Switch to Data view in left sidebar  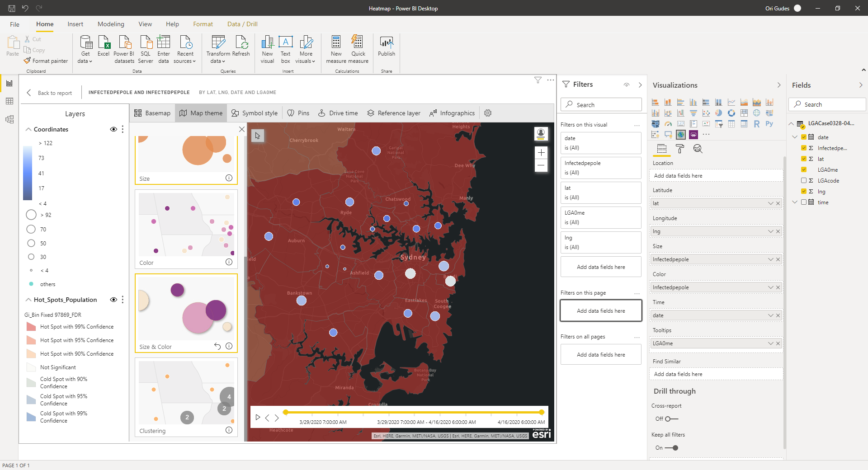(x=9, y=101)
